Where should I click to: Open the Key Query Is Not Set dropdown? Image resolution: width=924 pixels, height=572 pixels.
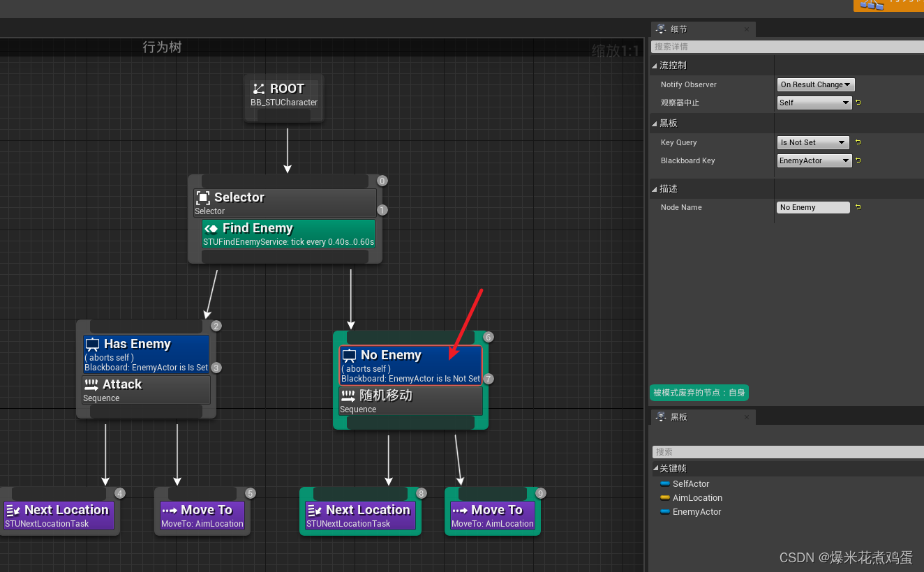tap(812, 142)
